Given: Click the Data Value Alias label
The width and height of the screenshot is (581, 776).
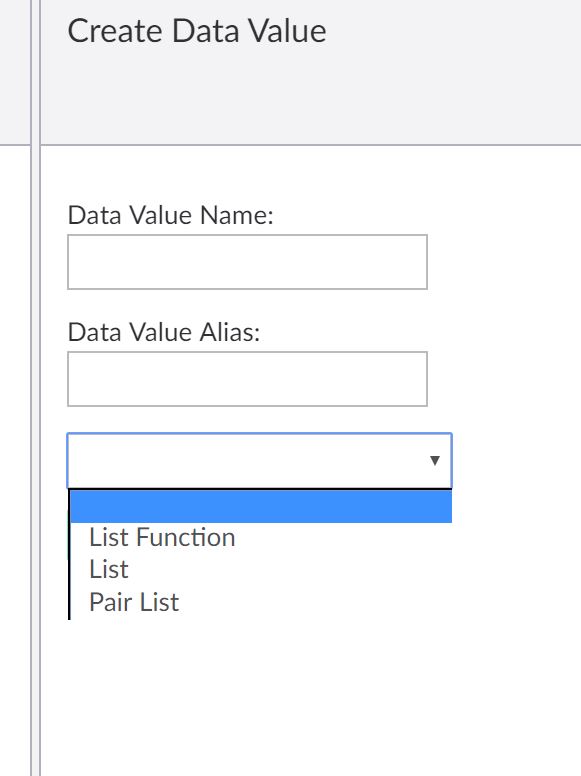Looking at the screenshot, I should click(x=164, y=332).
